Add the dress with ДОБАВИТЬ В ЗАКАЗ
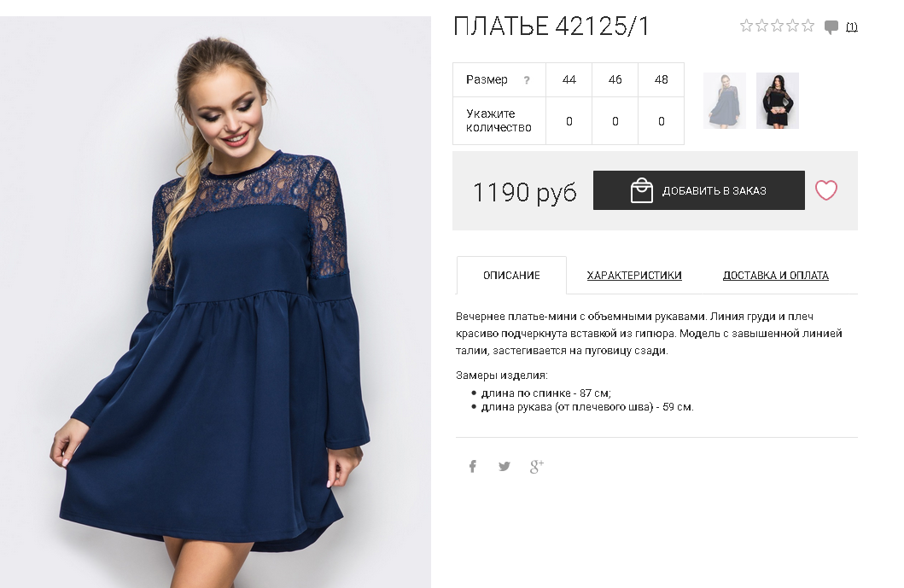 point(699,190)
